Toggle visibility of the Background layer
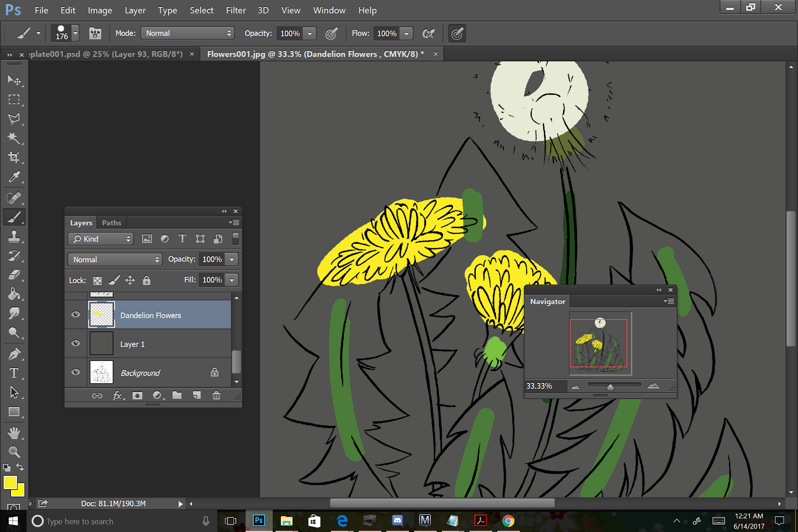 [76, 372]
